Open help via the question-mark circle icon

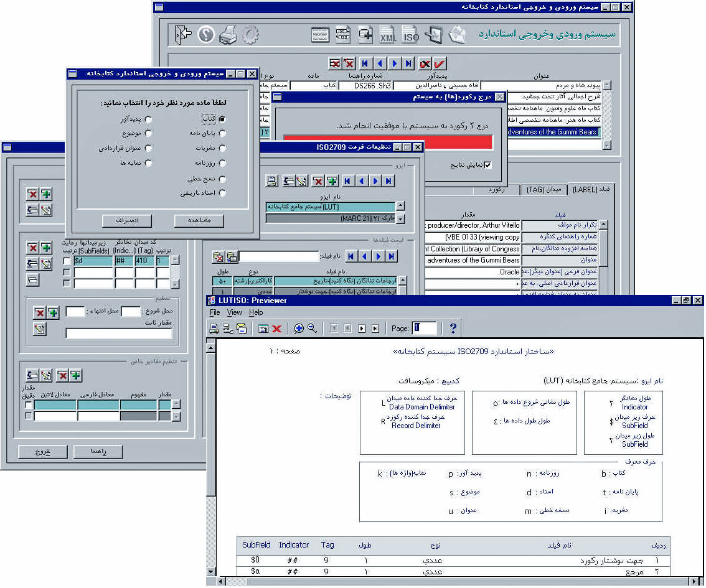206,35
